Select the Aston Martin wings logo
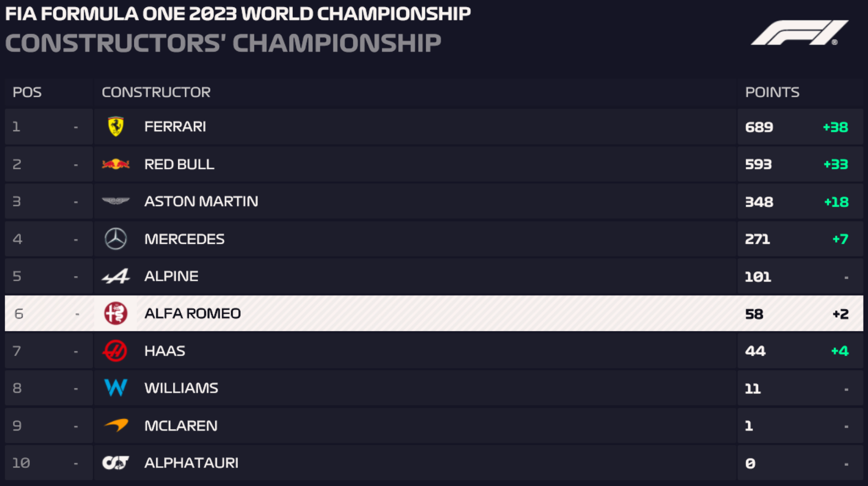 [x=115, y=201]
